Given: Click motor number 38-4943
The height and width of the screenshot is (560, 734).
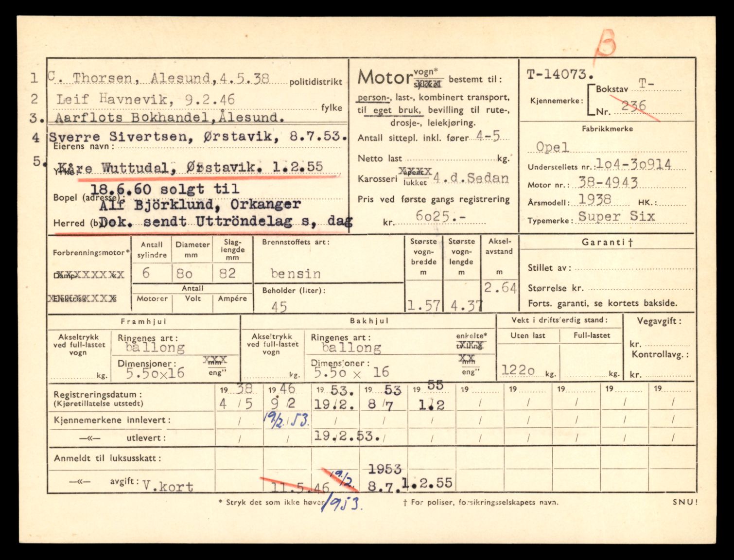Looking at the screenshot, I should [607, 183].
